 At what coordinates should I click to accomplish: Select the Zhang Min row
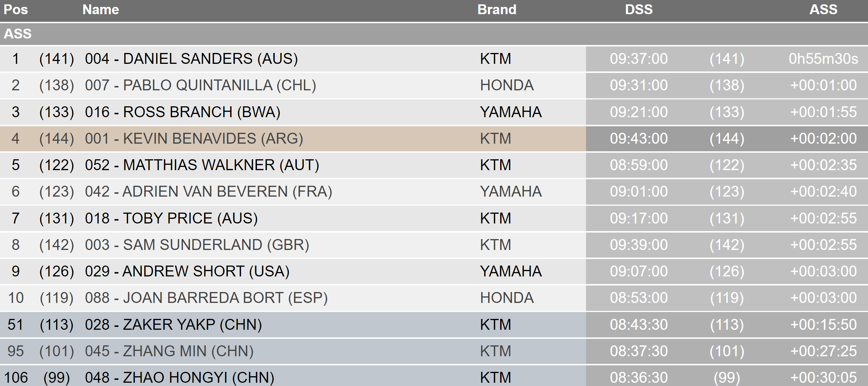coord(169,351)
